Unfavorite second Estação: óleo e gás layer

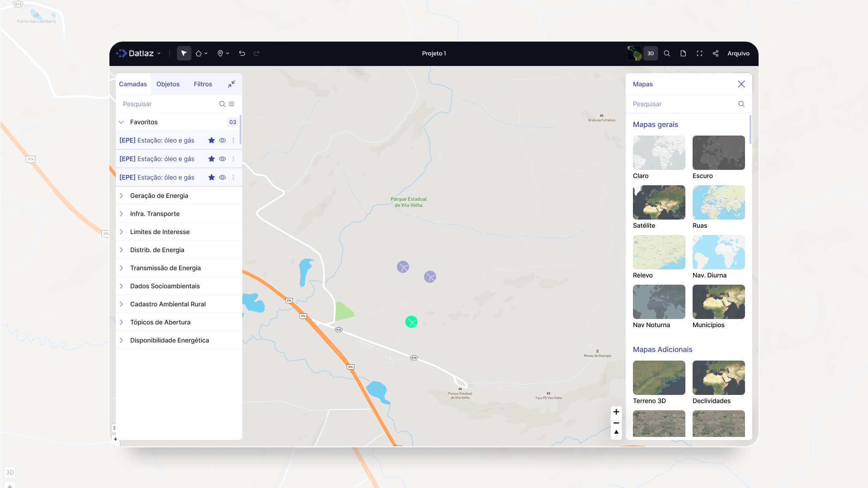click(211, 159)
